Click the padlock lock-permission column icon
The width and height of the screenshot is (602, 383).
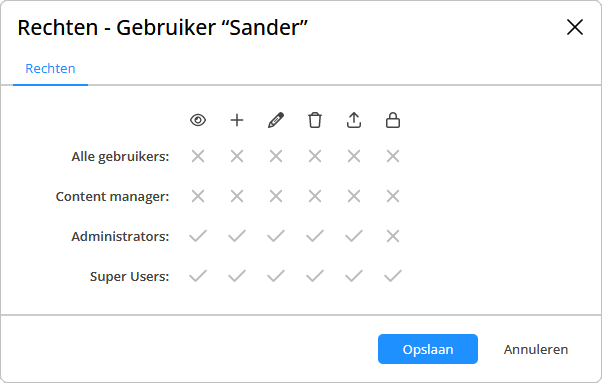393,121
